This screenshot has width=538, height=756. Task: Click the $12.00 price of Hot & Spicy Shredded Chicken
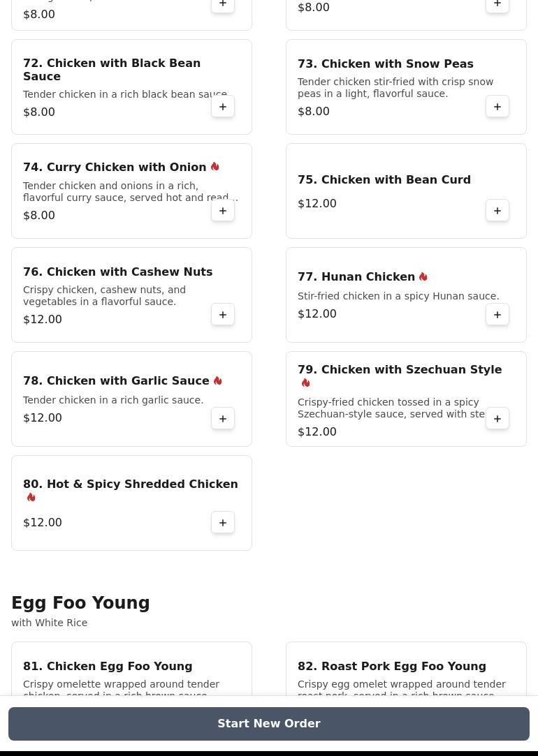click(x=43, y=523)
